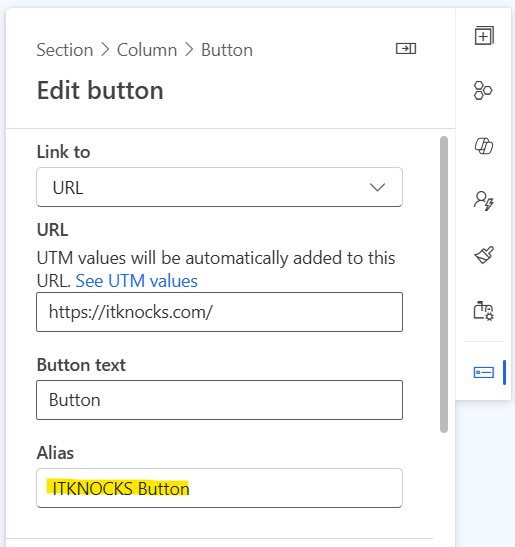Click the Button text field label
The image size is (515, 547).
coord(81,365)
